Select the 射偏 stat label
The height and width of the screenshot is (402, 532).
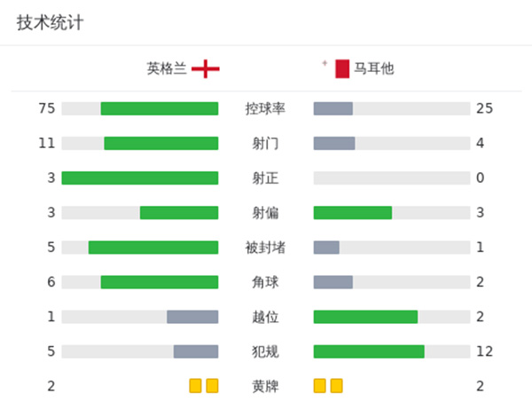coord(266,212)
